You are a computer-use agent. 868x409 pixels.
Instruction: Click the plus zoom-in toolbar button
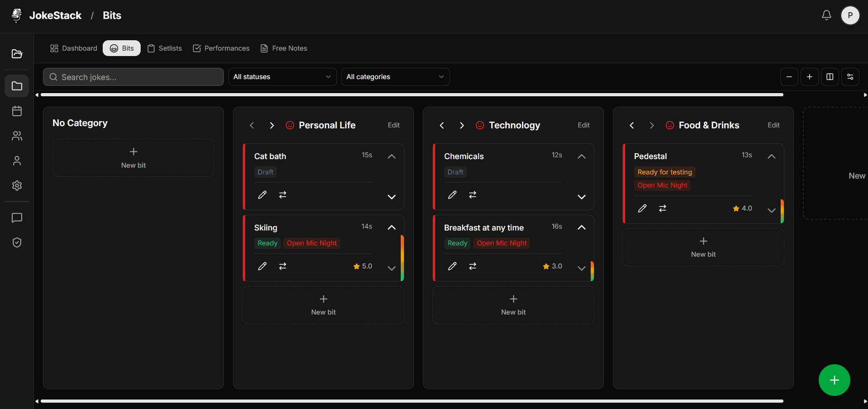point(810,77)
